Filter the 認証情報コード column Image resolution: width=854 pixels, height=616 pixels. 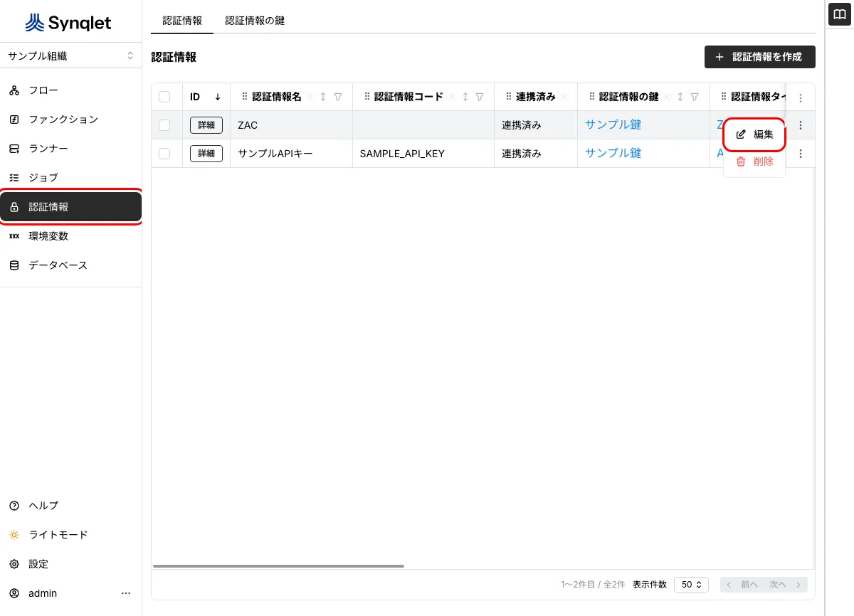pyautogui.click(x=480, y=97)
